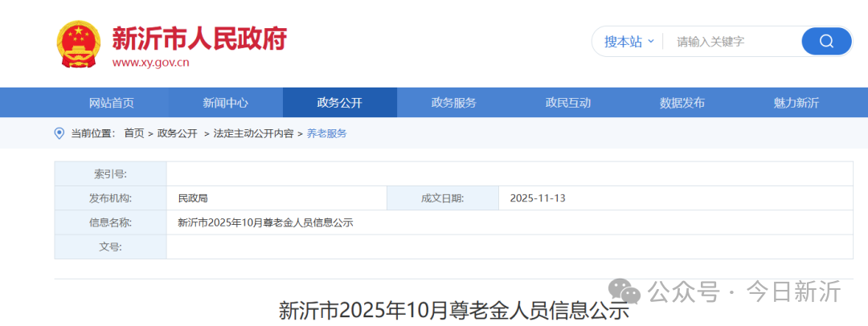Select the 政务公开 navigation tab
The height and width of the screenshot is (326, 868).
(339, 103)
